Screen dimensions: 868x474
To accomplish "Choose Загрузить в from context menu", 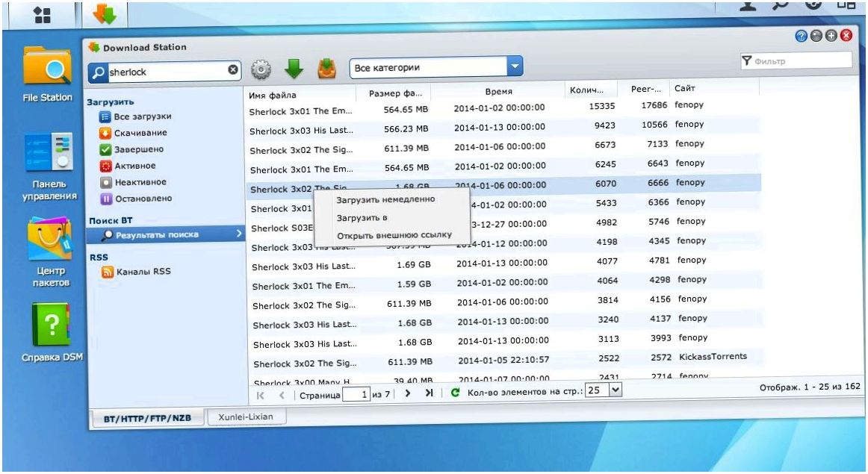I will coord(362,218).
